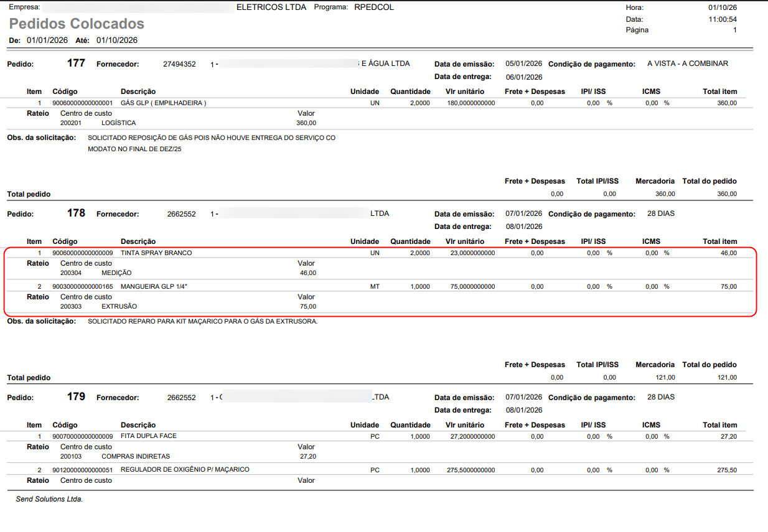Screen dimensions: 768x532
Task: Click the start date "01/01/2026"
Action: click(48, 40)
